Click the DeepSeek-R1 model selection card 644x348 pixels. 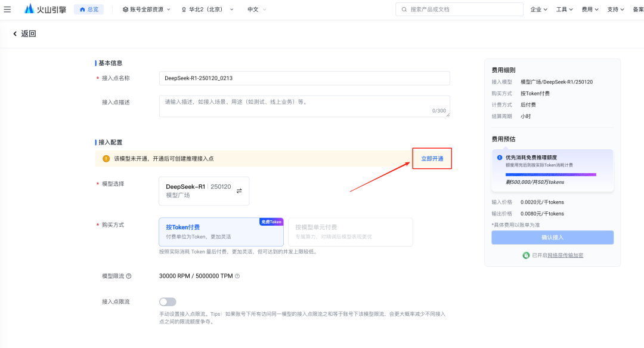[204, 191]
